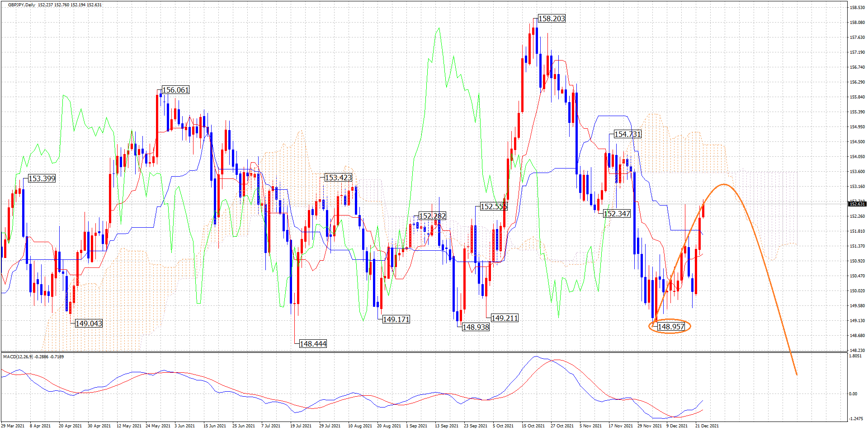Select the 149.043 low price label
The height and width of the screenshot is (431, 868).
(x=89, y=323)
